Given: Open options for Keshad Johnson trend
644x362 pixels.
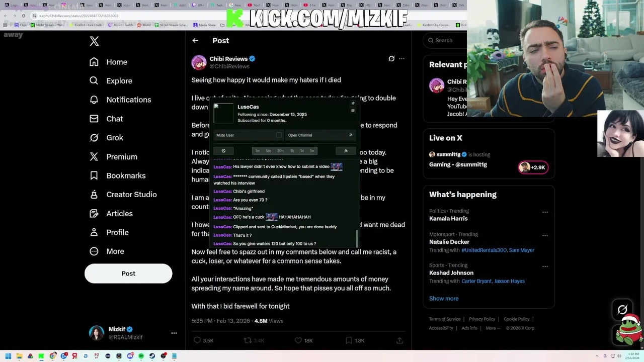Looking at the screenshot, I should pyautogui.click(x=545, y=266).
